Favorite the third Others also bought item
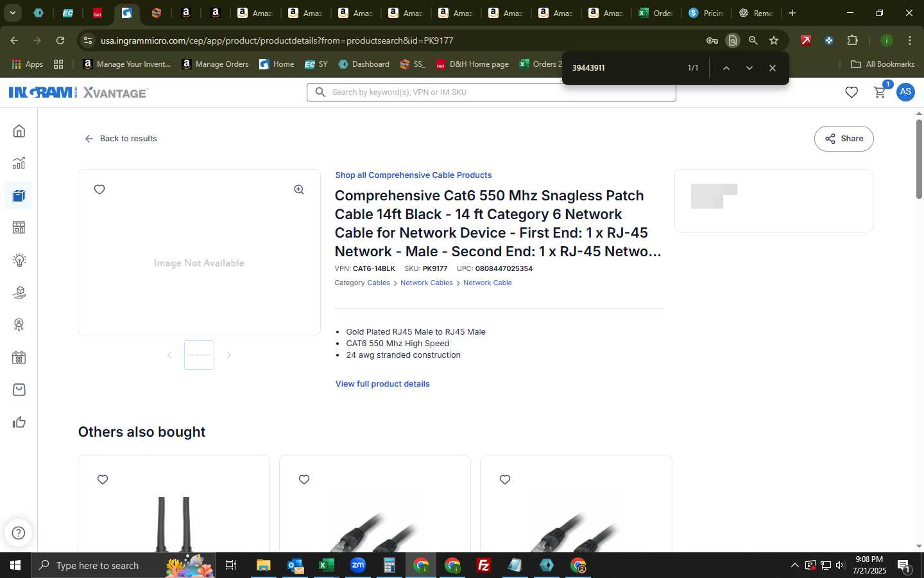Image resolution: width=924 pixels, height=578 pixels. (x=505, y=480)
